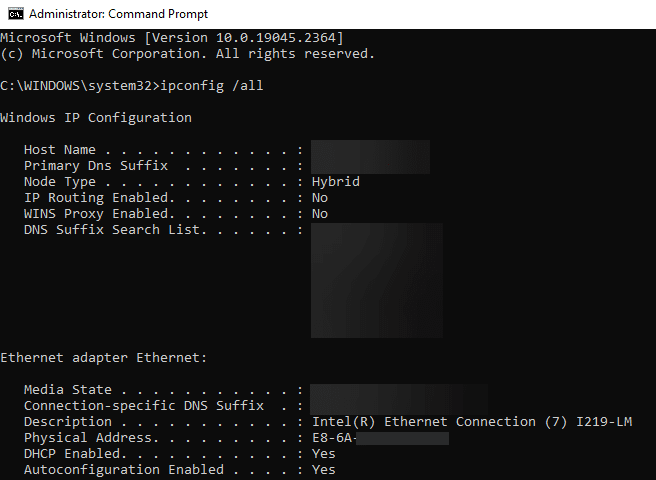Viewport: 656px width, 480px height.
Task: Click the redacted Media State value
Action: tap(399, 391)
